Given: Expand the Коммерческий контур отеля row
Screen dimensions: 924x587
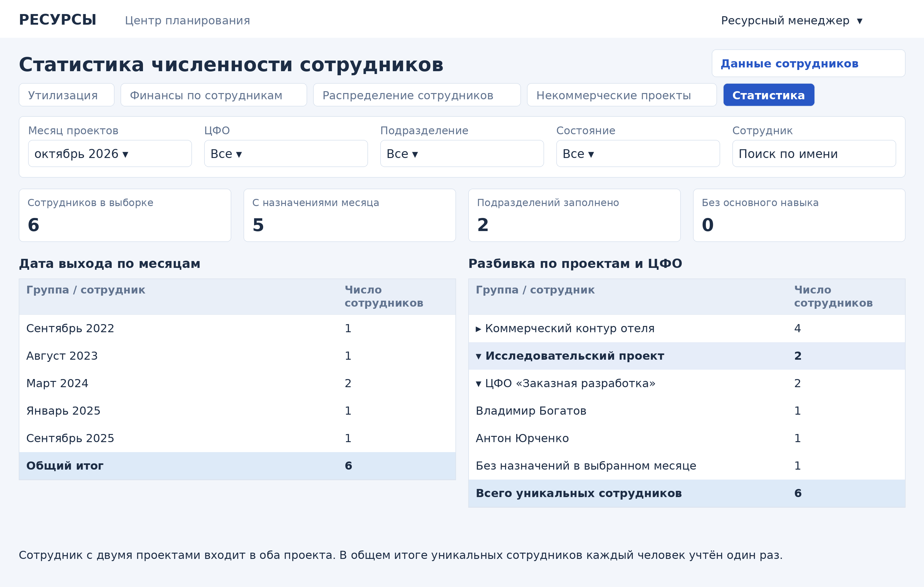Looking at the screenshot, I should coord(686,328).
